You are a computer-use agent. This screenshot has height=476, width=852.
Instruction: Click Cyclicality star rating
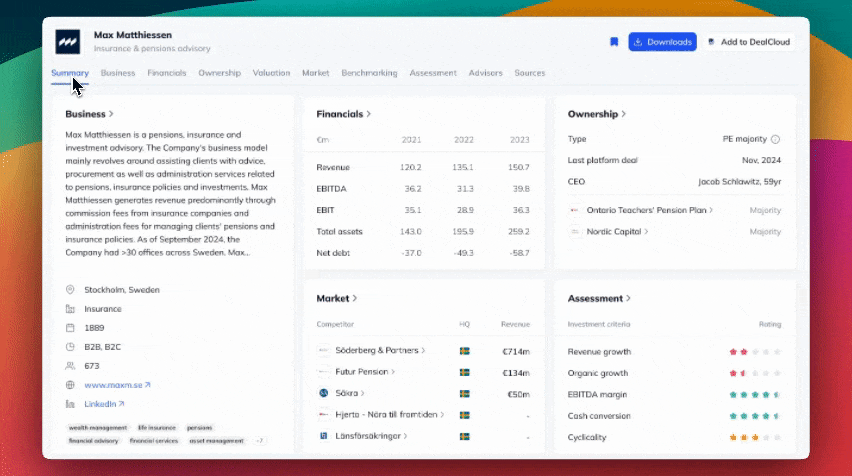[x=755, y=437]
